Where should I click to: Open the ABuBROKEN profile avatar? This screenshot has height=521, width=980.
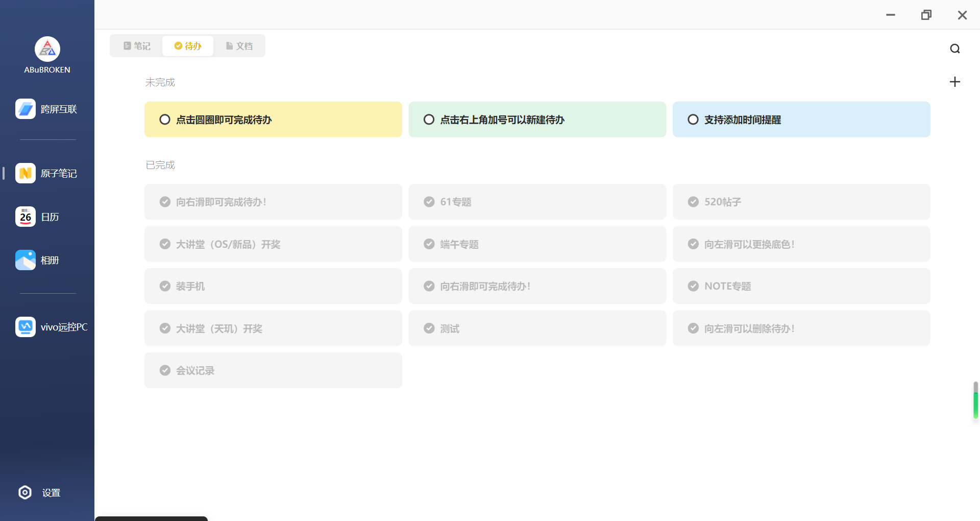click(x=47, y=49)
